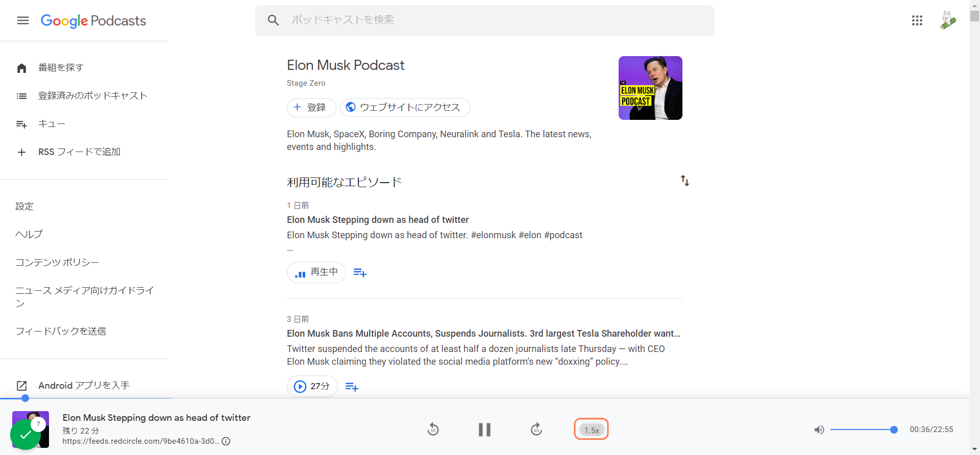Screen dimensions: 980x455
Task: Open 'Elon Musk Stepping down as head of twitter' episode
Action: [x=378, y=220]
